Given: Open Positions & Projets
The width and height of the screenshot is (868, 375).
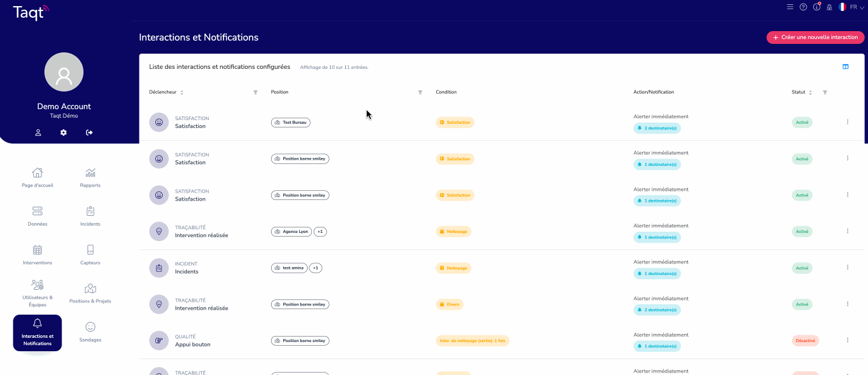Looking at the screenshot, I should 90,293.
